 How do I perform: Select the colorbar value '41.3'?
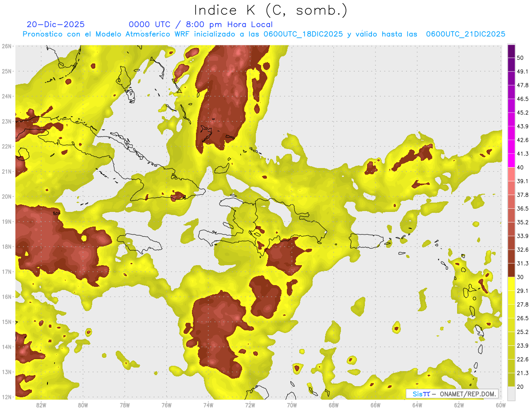[x=523, y=154]
